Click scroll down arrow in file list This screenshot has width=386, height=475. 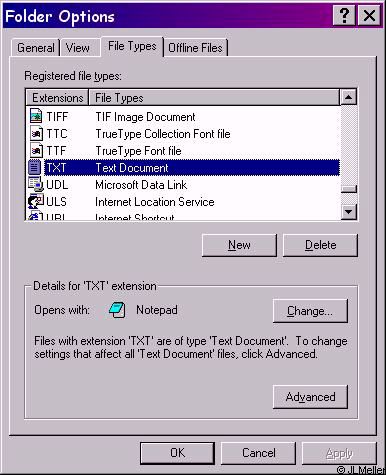(349, 211)
